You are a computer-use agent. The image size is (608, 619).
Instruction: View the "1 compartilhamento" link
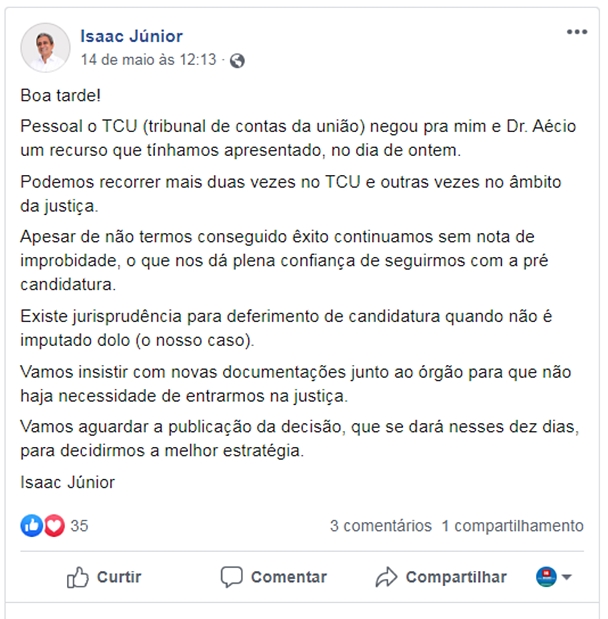[x=512, y=526]
